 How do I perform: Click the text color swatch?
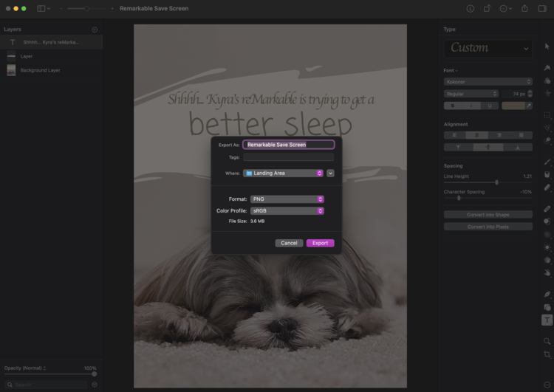coord(513,106)
